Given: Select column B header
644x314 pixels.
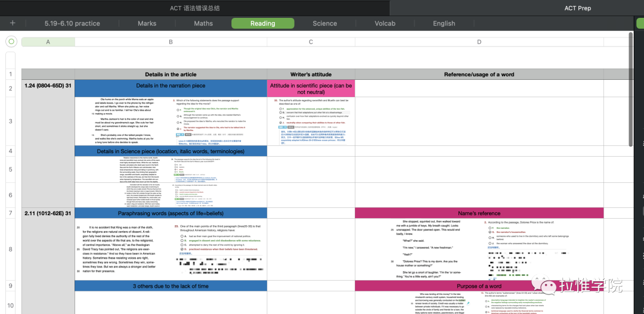Looking at the screenshot, I should click(171, 42).
